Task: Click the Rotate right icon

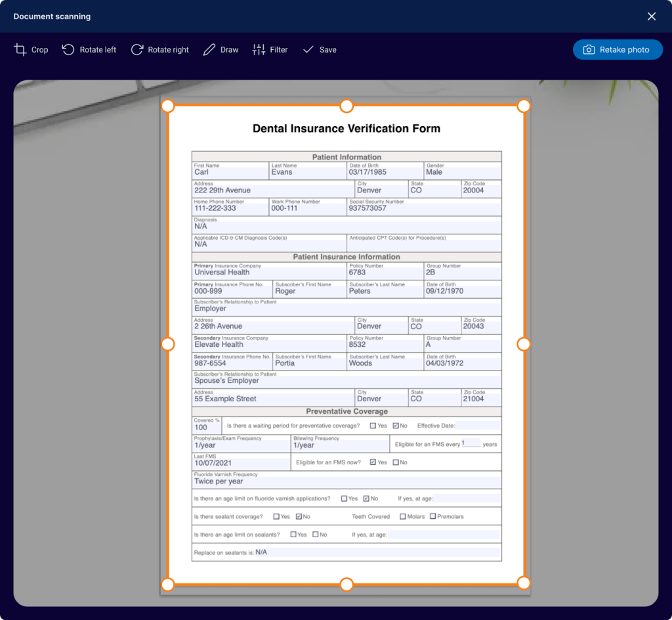Action: tap(137, 50)
